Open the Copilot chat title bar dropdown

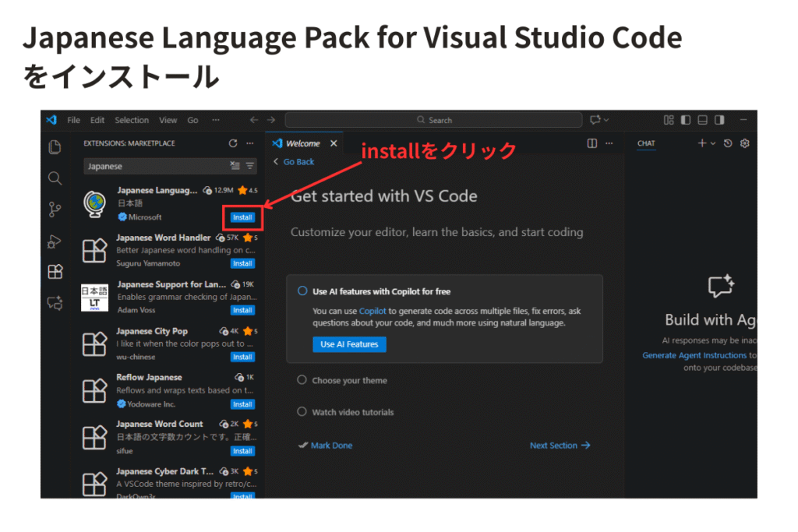point(600,120)
